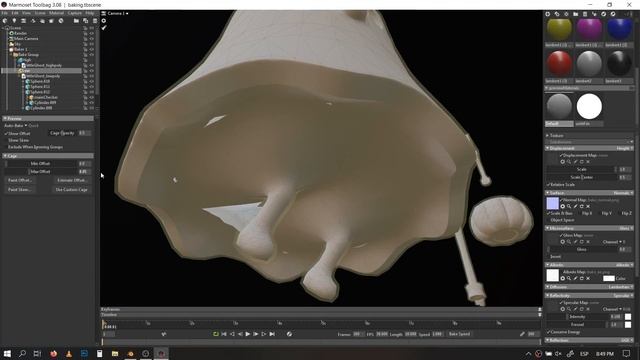Image resolution: width=640 pixels, height=360 pixels.
Task: Click the duplicate icon in the scene toolbar
Action: (x=85, y=21)
